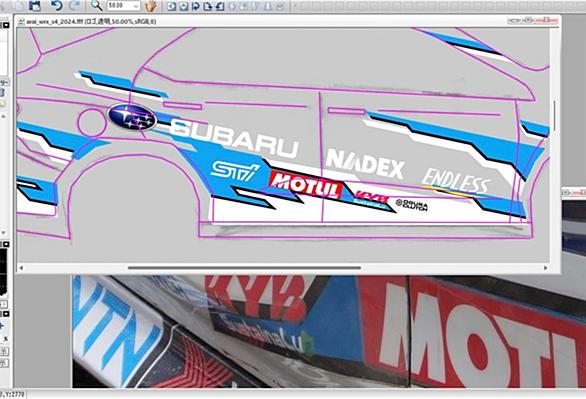Viewport: 586px width, 399px height.
Task: Click the vertical scrollbar thumb of canvas
Action: pyautogui.click(x=555, y=115)
